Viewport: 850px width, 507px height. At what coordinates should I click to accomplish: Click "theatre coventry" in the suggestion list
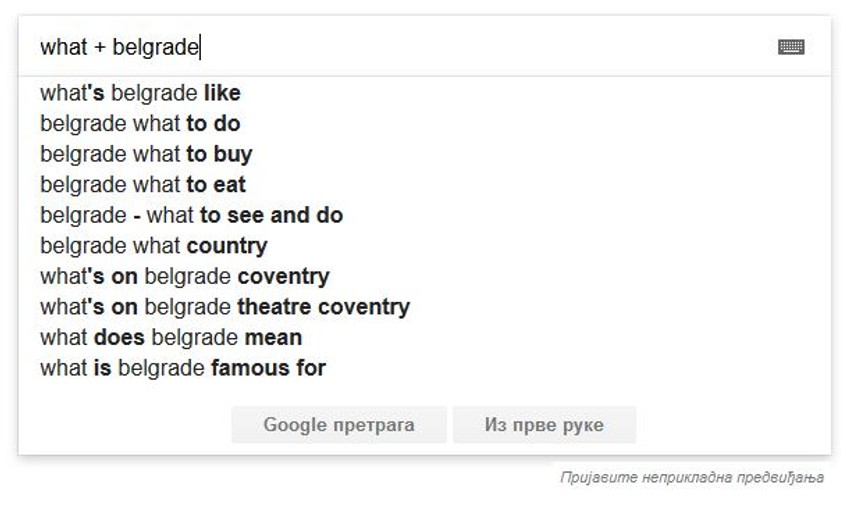[x=323, y=307]
